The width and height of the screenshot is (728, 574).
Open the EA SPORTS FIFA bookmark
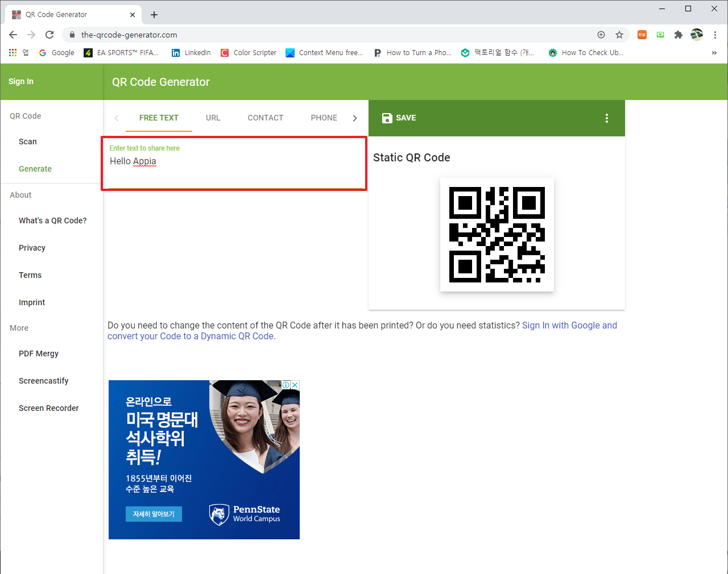tap(121, 52)
